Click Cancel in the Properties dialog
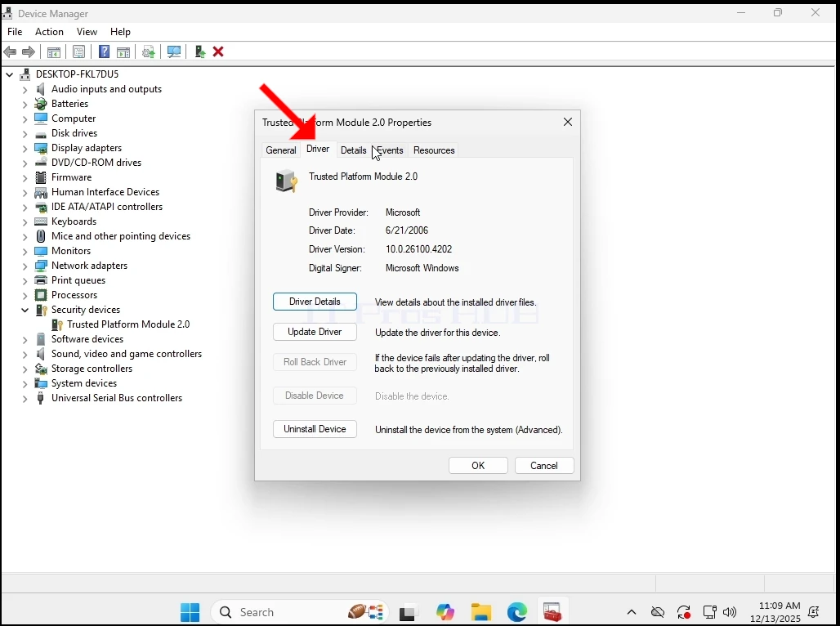 click(x=543, y=466)
